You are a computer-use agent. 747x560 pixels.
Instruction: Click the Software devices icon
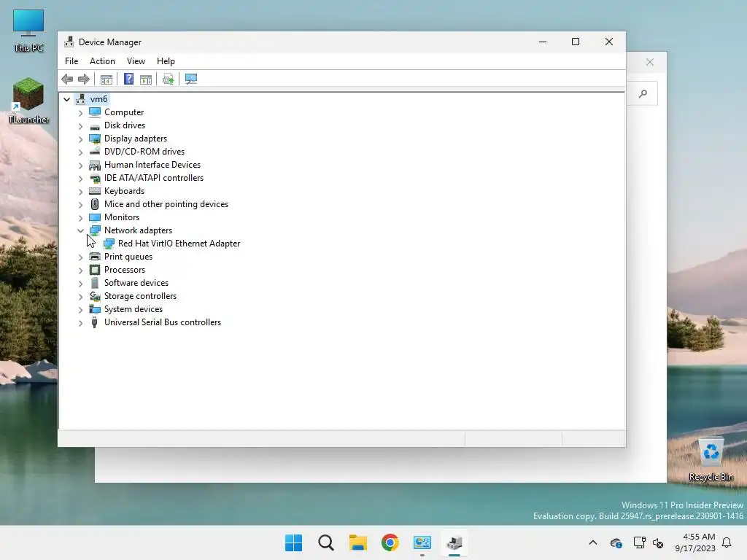tap(95, 283)
